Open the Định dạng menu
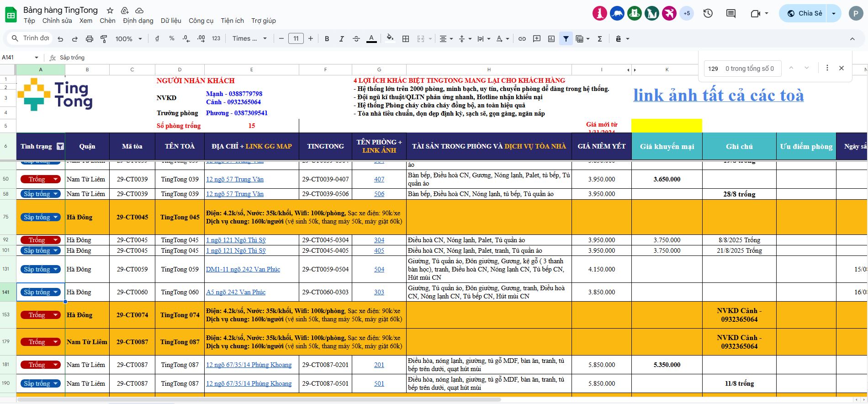The width and height of the screenshot is (868, 404). 138,21
